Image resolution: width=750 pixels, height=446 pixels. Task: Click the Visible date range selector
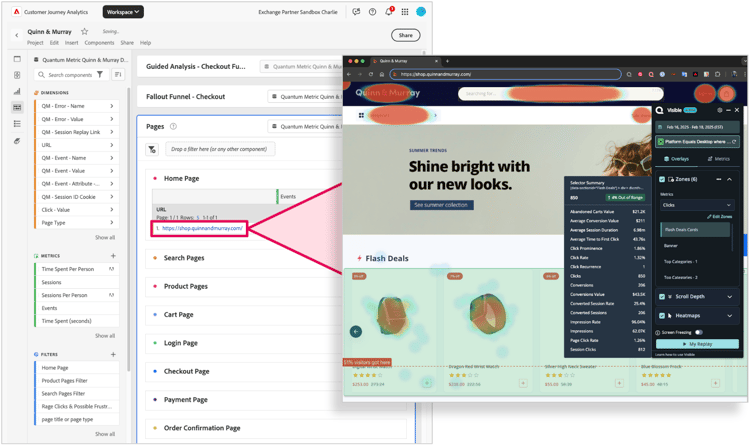[697, 127]
